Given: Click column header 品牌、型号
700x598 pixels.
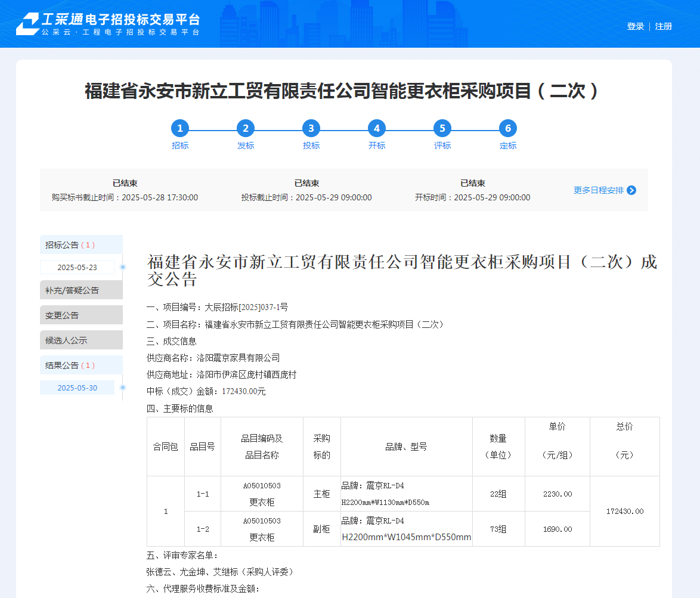Looking at the screenshot, I should [406, 447].
